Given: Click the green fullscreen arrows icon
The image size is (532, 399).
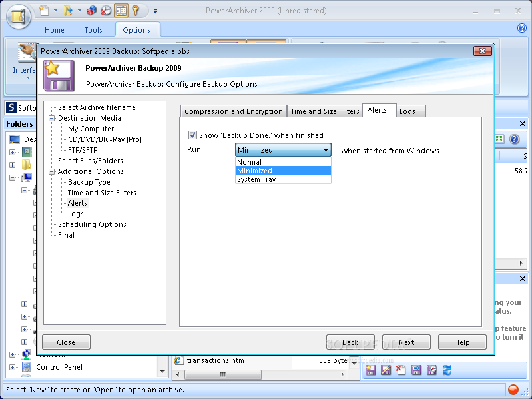Looking at the screenshot, I should pyautogui.click(x=499, y=139).
